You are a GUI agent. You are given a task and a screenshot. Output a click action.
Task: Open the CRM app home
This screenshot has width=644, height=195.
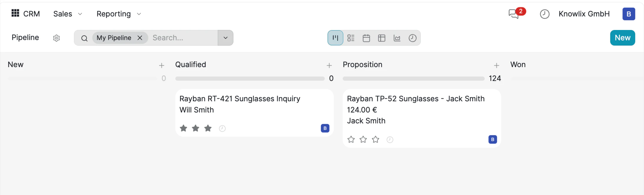tap(32, 14)
